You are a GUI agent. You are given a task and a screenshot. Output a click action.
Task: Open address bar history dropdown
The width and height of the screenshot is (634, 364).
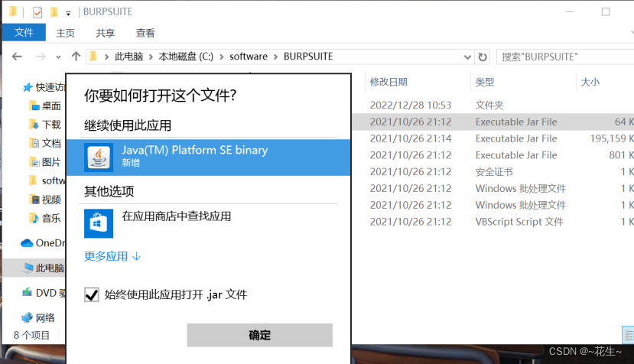[467, 57]
